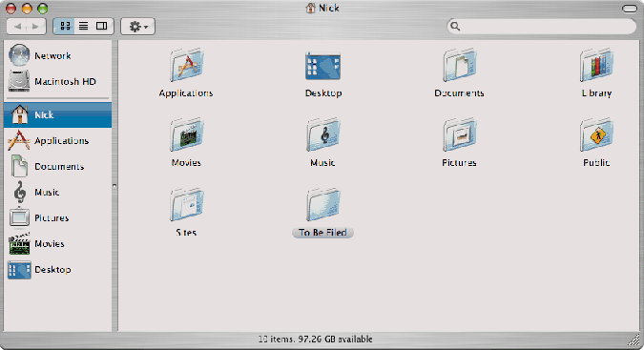The width and height of the screenshot is (644, 350).
Task: Switch to icon view
Action: pos(65,27)
